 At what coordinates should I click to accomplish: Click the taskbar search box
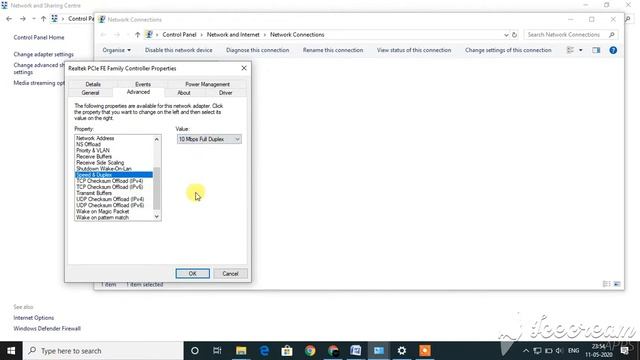pos(103,351)
